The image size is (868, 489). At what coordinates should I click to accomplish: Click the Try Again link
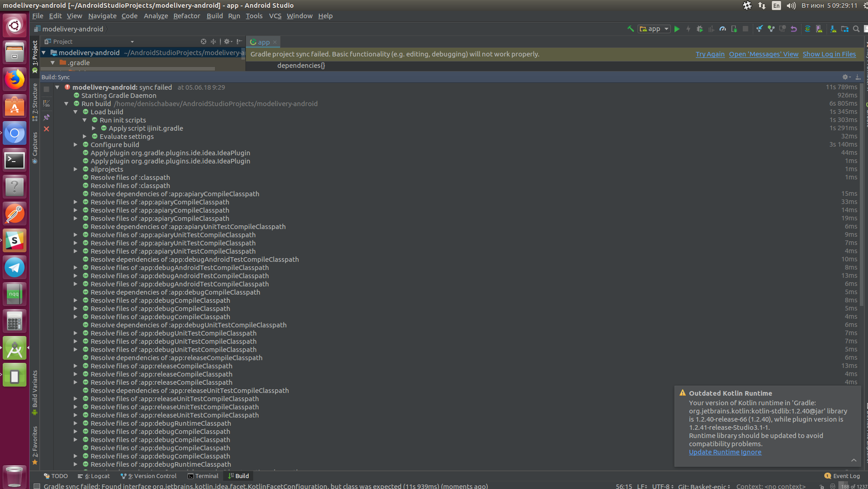tap(710, 54)
